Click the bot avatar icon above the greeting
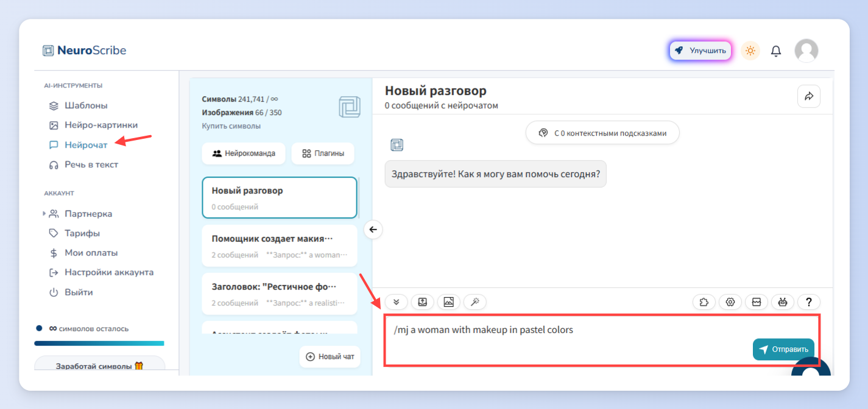 click(397, 145)
